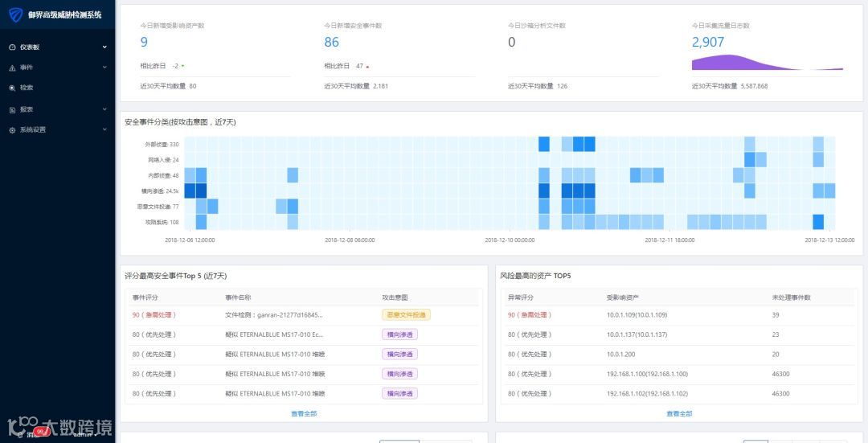
Task: Click asset 10.0.1.109(10.0.1.109)
Action: point(637,315)
